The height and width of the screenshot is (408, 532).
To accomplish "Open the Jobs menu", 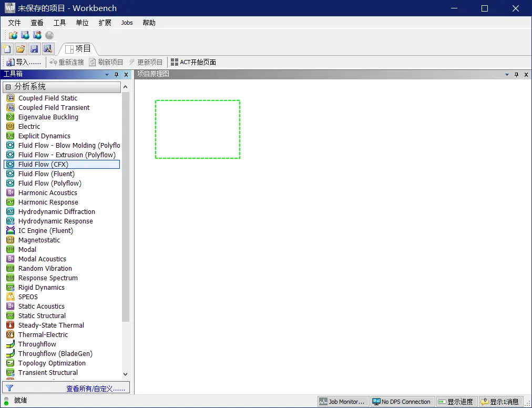I will tap(127, 23).
